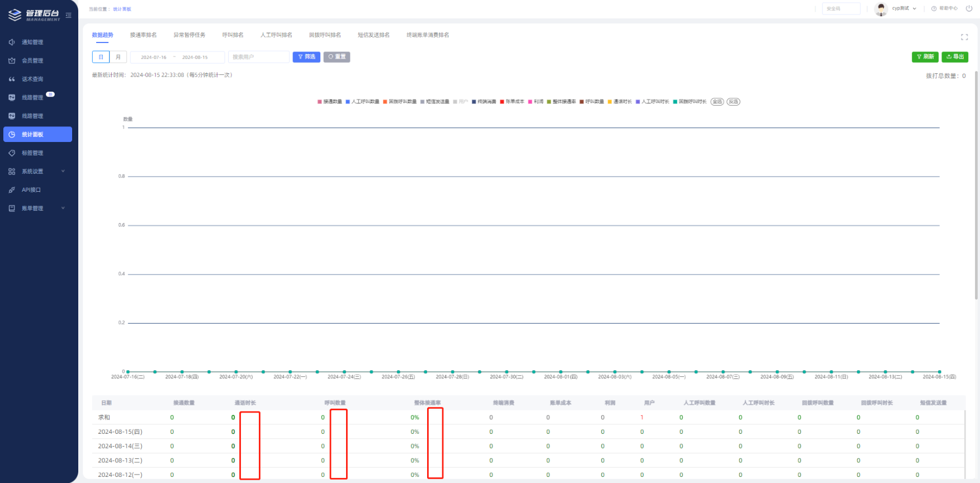The width and height of the screenshot is (980, 483).
Task: Open API接口 via its rocket icon
Action: click(x=12, y=190)
